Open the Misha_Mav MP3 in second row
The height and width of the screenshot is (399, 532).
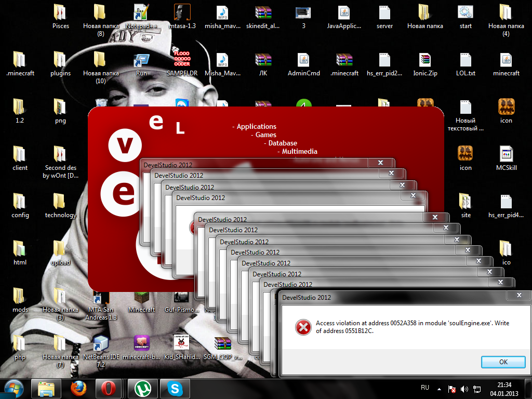pyautogui.click(x=222, y=64)
